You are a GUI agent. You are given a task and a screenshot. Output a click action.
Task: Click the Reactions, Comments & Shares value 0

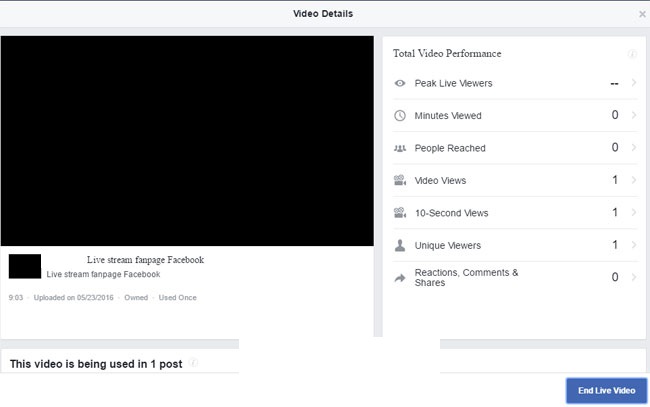coord(615,277)
